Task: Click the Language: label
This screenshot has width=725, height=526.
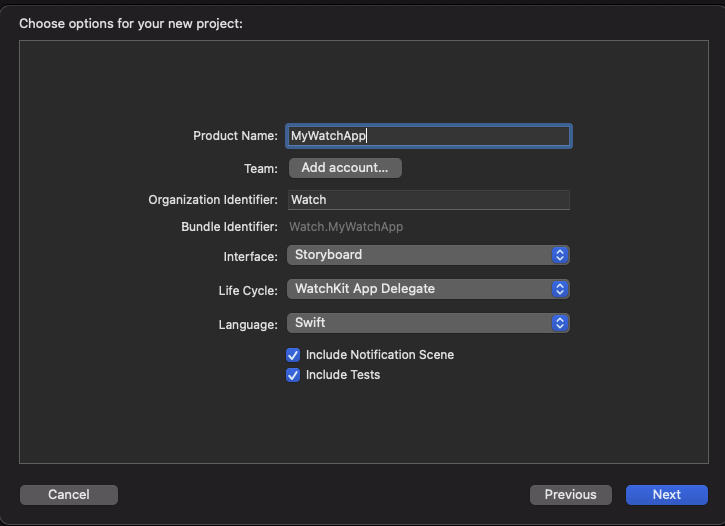Action: tap(248, 325)
